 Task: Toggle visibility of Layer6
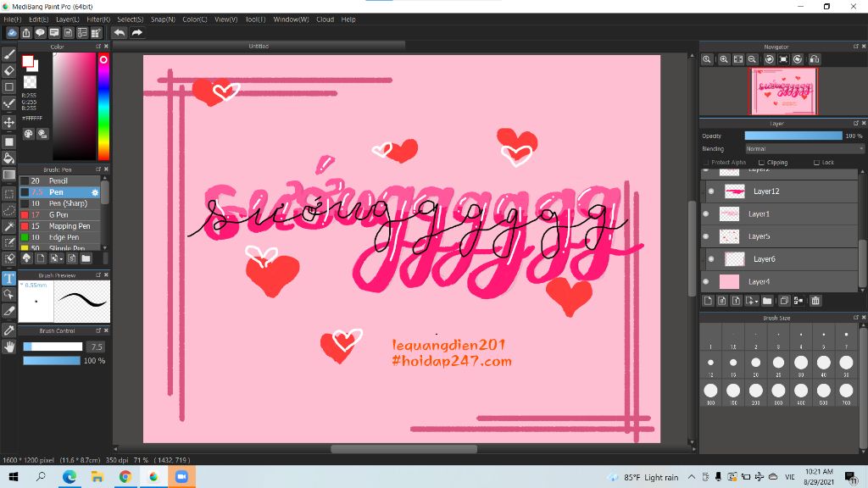(711, 259)
